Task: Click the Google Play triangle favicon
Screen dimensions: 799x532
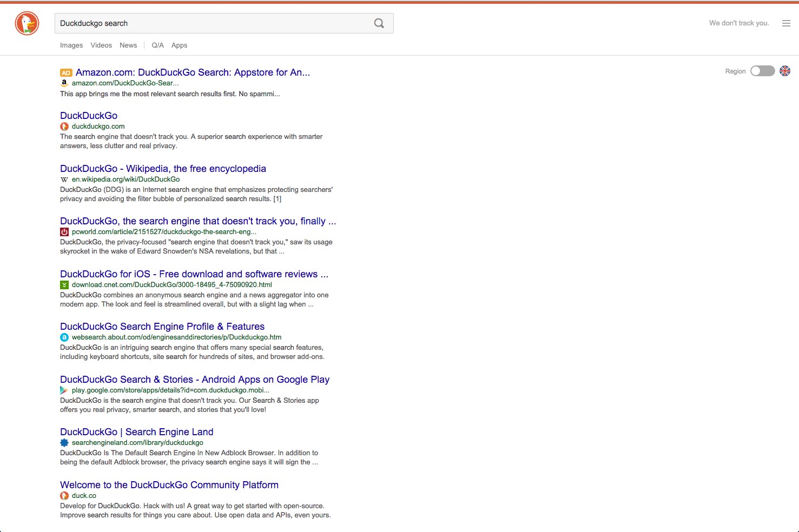Action: [64, 390]
